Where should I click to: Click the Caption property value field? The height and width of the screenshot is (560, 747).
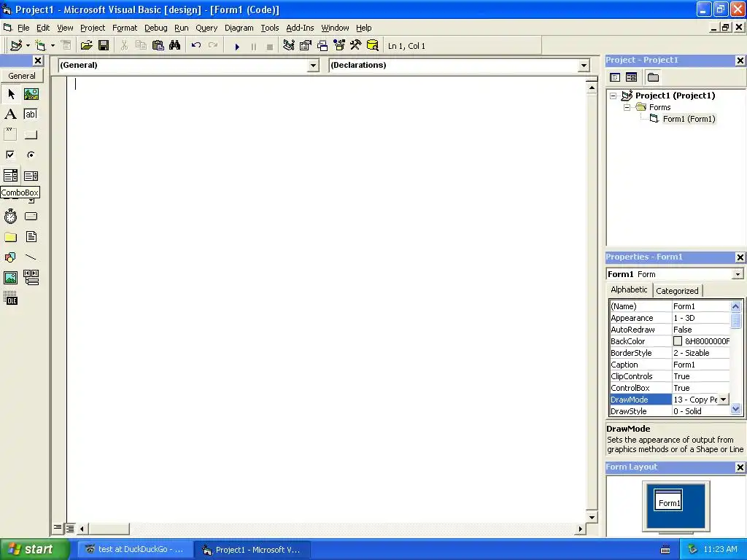pos(700,365)
